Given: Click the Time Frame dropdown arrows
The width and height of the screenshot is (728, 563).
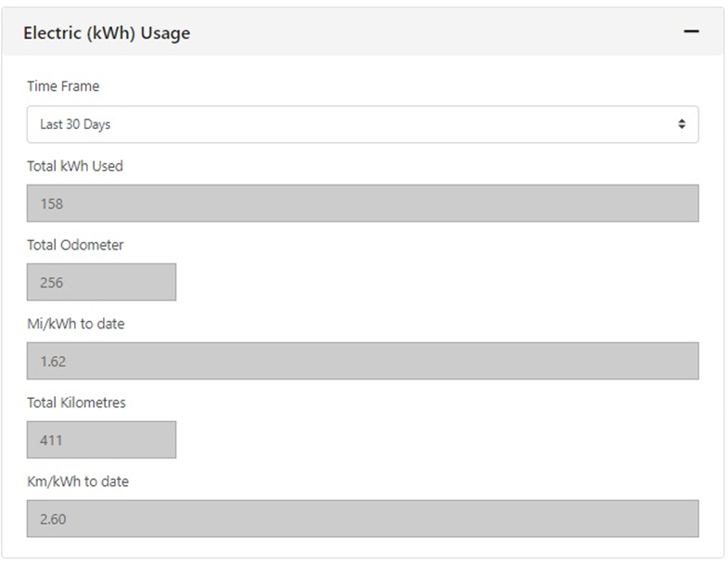Looking at the screenshot, I should (682, 124).
